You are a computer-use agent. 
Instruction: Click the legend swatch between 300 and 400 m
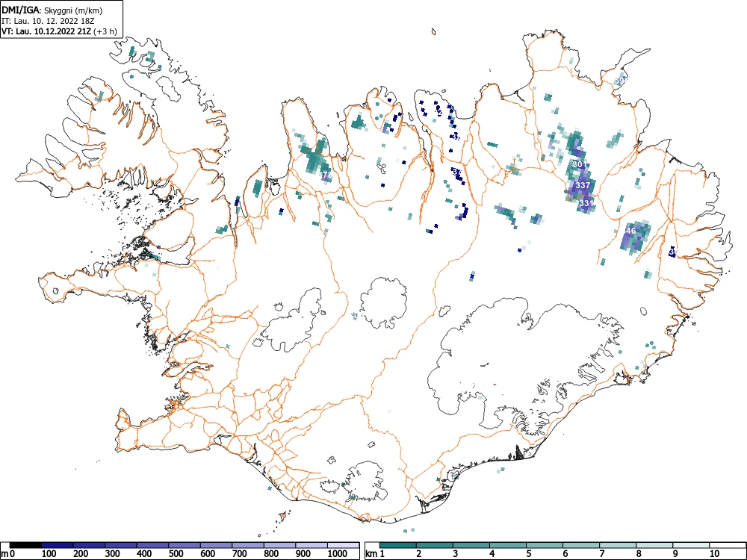click(121, 545)
